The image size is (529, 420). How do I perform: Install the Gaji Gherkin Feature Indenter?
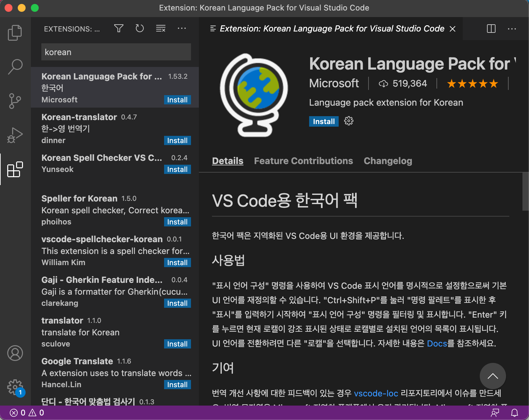pyautogui.click(x=177, y=303)
